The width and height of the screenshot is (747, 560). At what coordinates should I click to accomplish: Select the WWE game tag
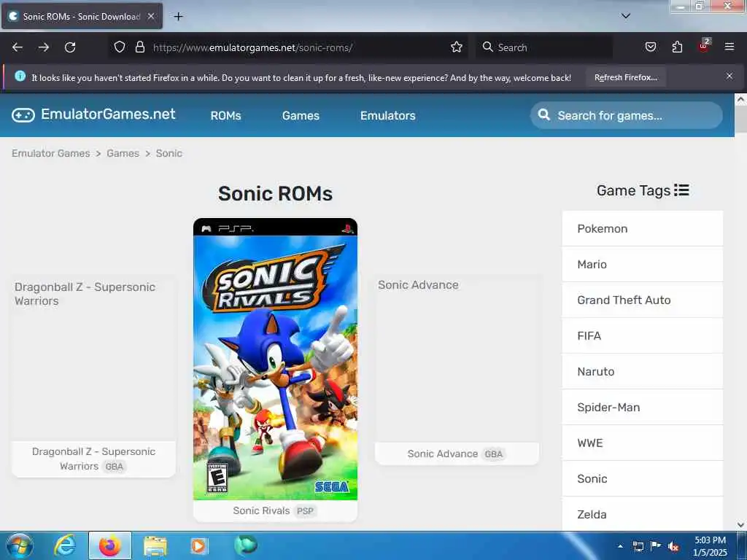click(642, 443)
